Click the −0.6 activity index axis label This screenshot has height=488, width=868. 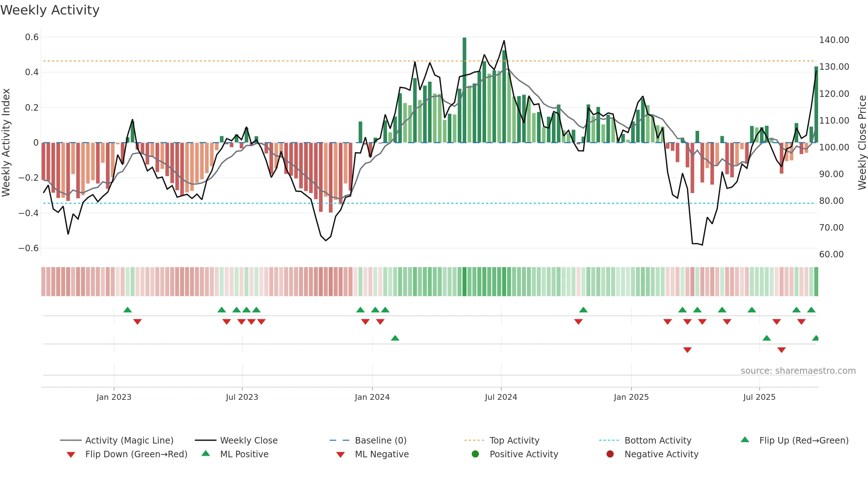[x=29, y=248]
